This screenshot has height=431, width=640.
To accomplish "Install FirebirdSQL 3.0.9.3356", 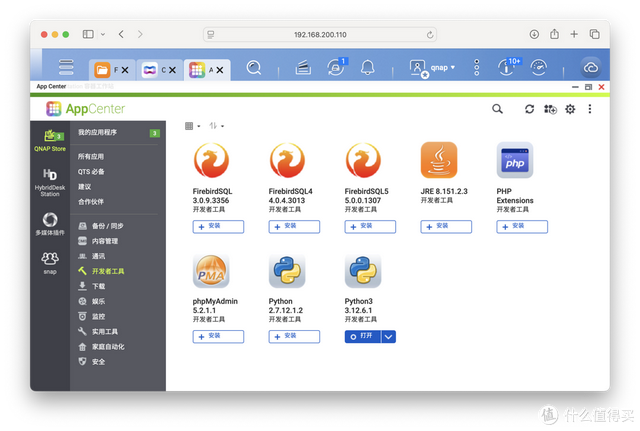I will [218, 226].
